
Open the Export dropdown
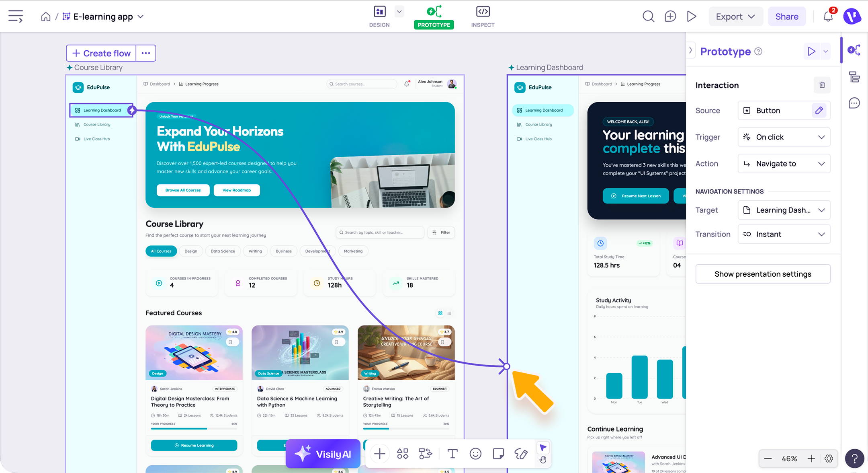(x=735, y=16)
